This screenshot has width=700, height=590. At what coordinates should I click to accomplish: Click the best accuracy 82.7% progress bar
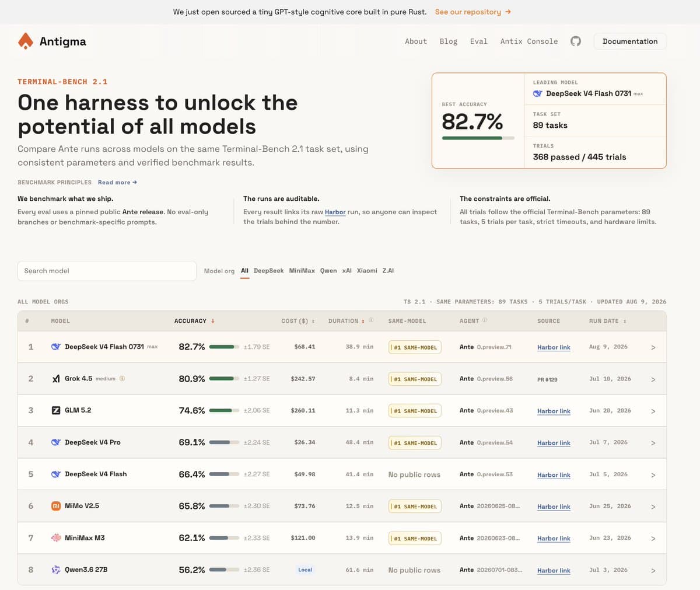coord(478,138)
